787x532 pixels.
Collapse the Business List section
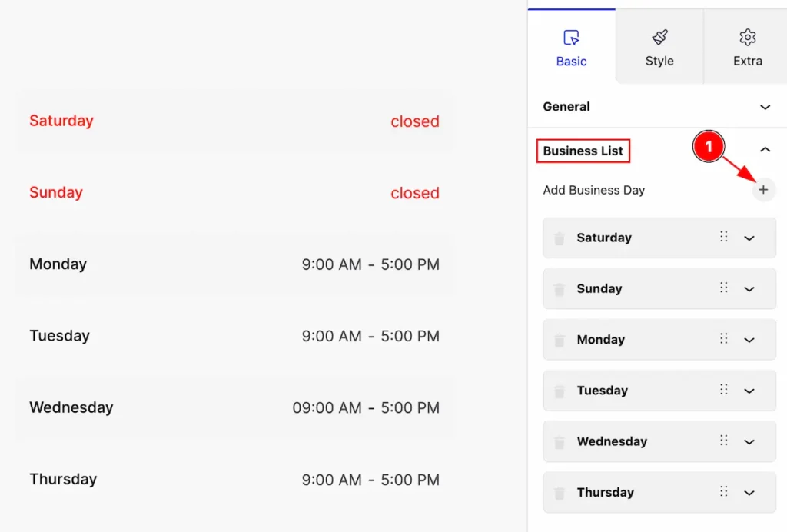[765, 150]
